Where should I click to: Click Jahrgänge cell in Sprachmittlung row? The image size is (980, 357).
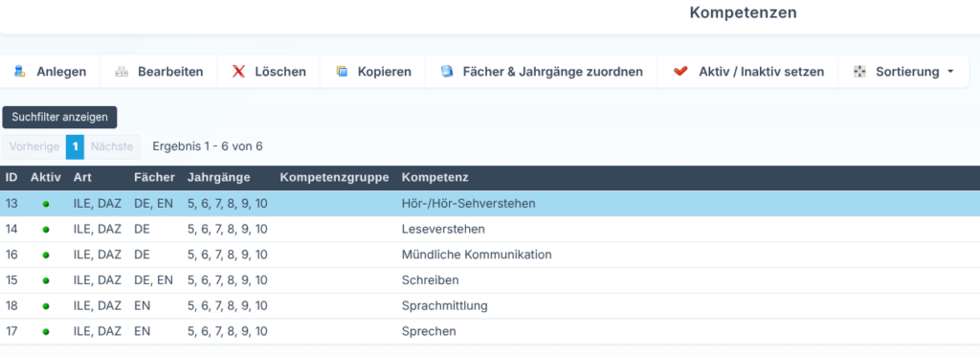pyautogui.click(x=228, y=306)
